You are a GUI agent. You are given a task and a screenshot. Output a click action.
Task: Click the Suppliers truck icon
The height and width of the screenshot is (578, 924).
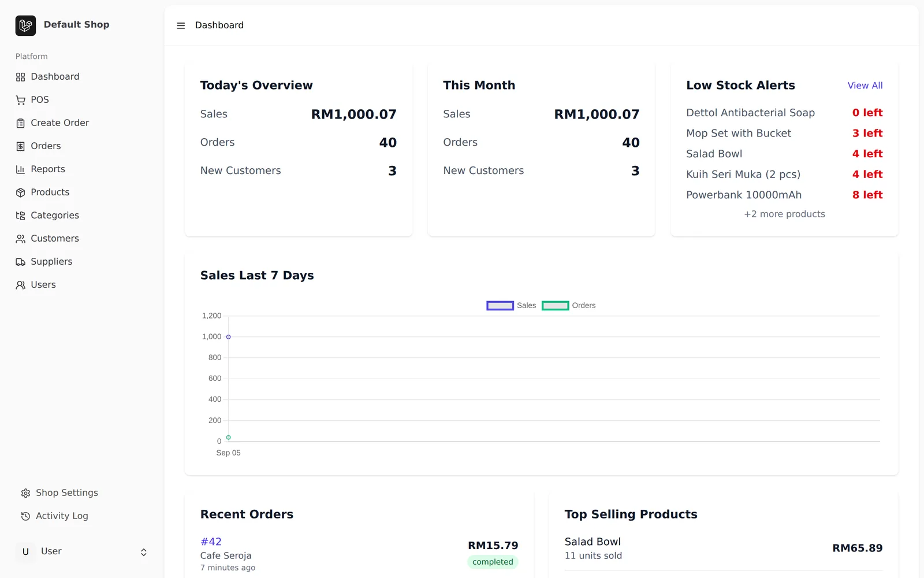point(21,262)
